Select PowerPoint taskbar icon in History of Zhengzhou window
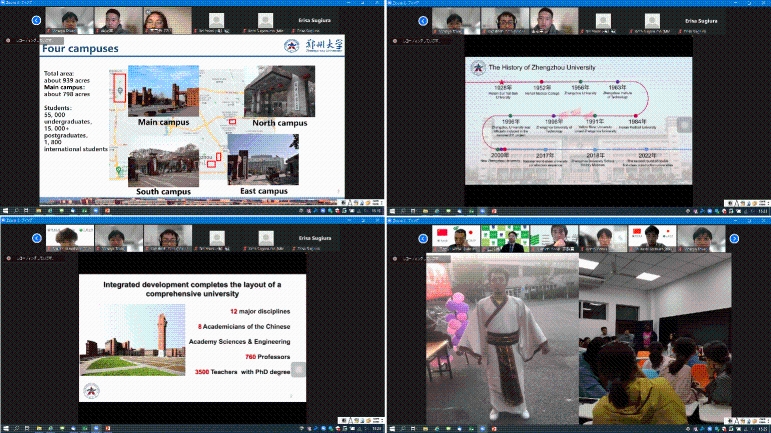 pos(494,210)
